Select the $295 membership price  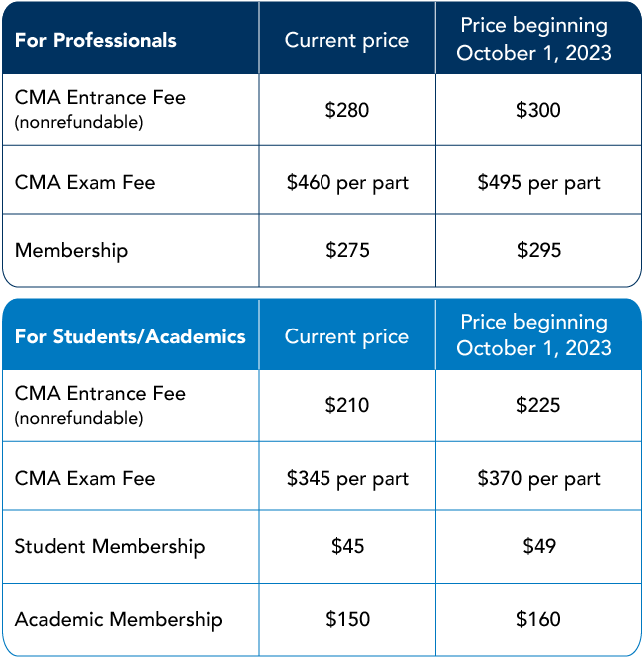(539, 250)
